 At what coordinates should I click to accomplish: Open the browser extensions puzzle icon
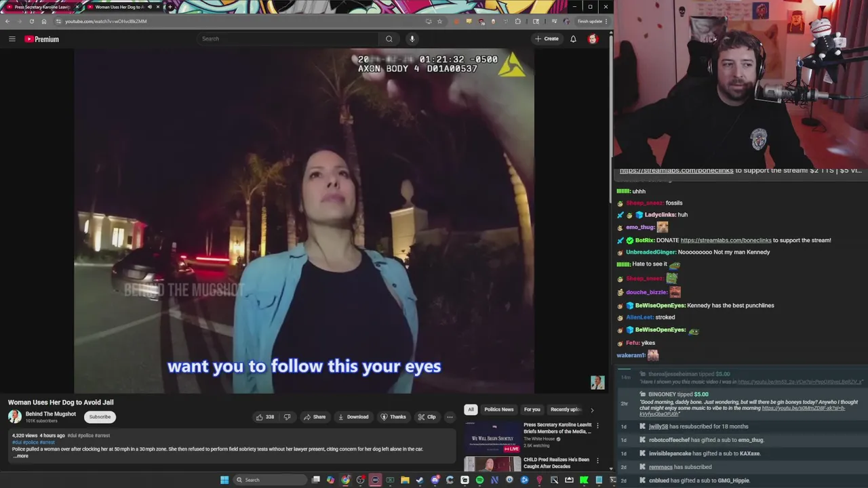[x=518, y=21]
